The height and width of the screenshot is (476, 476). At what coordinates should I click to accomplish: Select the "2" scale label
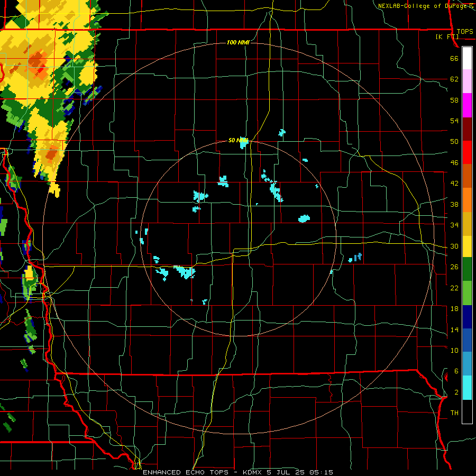coord(456,392)
